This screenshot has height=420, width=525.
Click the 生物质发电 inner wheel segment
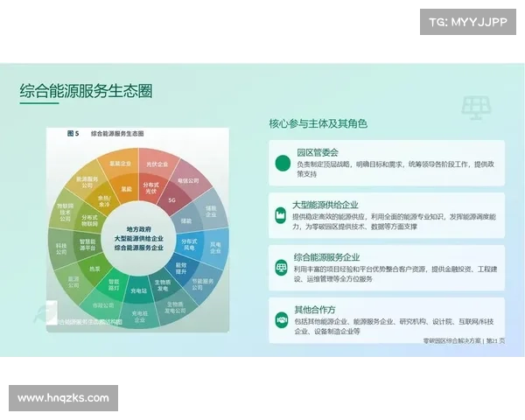tap(163, 285)
